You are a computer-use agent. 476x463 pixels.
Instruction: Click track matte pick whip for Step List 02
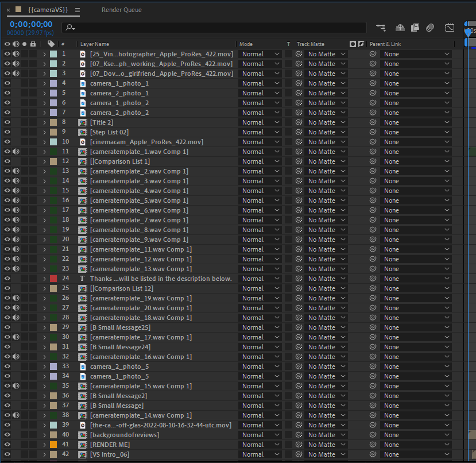(x=299, y=132)
